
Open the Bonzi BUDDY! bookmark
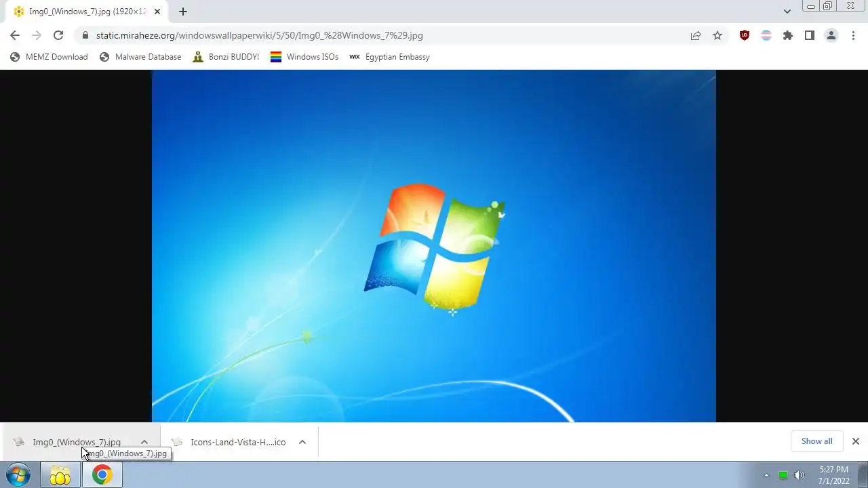(226, 57)
